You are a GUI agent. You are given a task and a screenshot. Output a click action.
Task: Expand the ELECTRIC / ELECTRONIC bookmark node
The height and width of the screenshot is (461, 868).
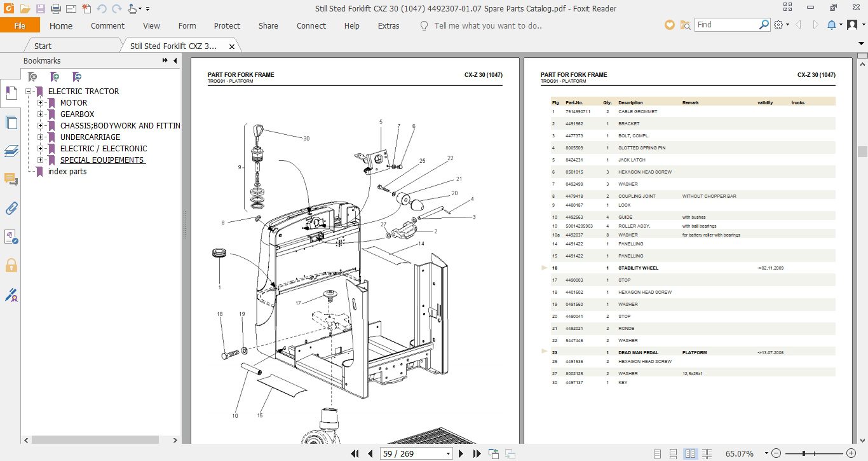coord(41,149)
